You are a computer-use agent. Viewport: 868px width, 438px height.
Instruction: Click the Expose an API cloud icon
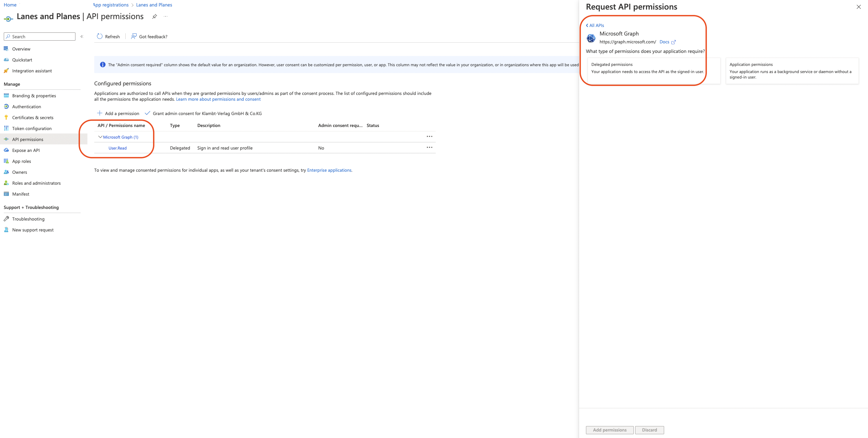[6, 150]
